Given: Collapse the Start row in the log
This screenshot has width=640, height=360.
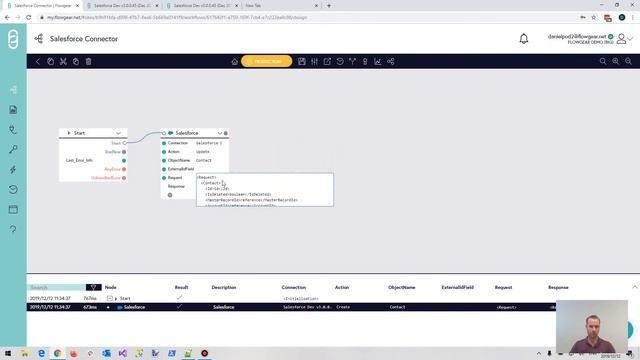Looking at the screenshot, I should point(109,298).
